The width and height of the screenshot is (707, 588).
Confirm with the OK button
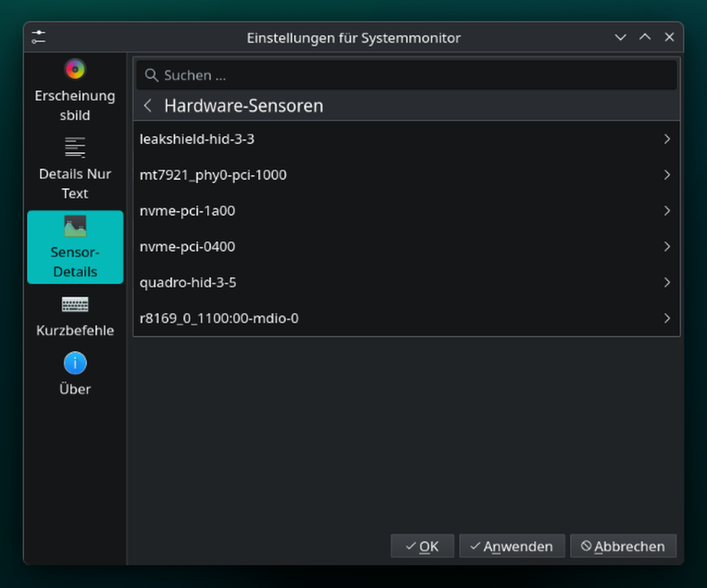pyautogui.click(x=422, y=546)
